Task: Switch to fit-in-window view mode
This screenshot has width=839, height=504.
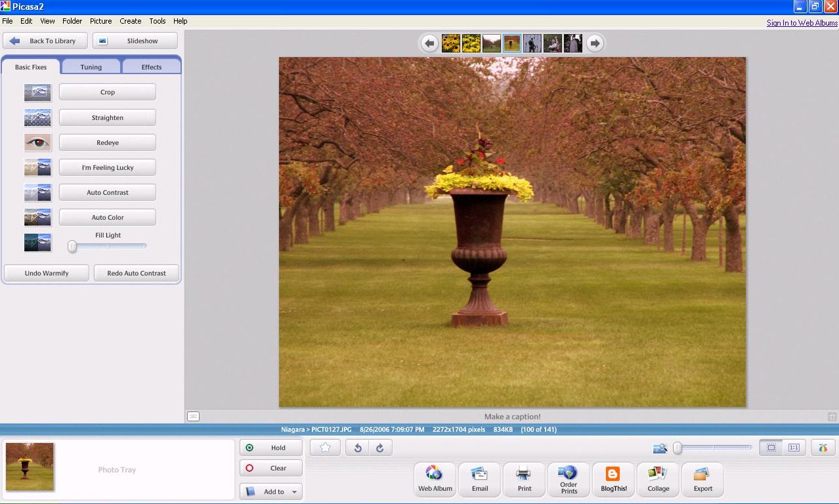Action: [x=771, y=448]
